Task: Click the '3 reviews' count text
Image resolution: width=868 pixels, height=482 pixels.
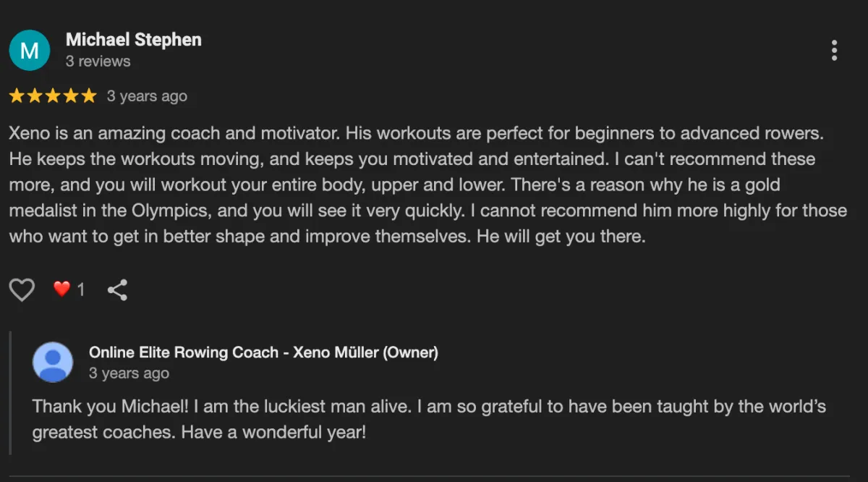Action: coord(98,62)
